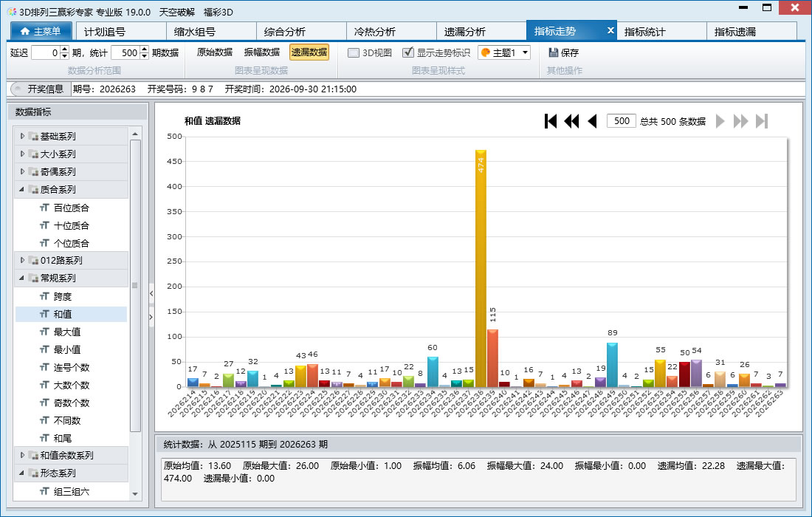Click the fast rewind double-arrow icon

(x=571, y=121)
